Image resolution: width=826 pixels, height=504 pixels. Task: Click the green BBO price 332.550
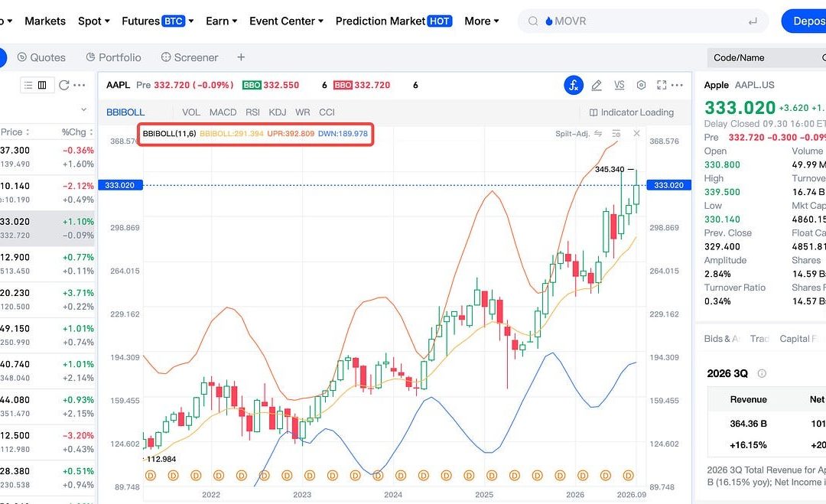coord(281,85)
